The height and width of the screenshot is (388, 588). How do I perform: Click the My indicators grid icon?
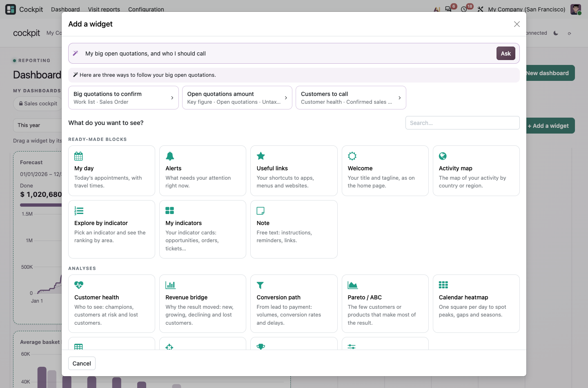(170, 211)
